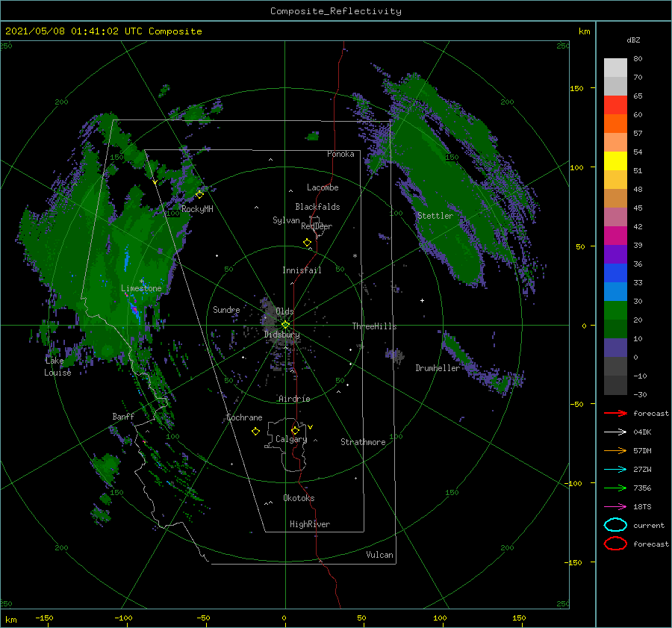Click the Didsbury label
Image resolution: width=672 pixels, height=628 pixels.
coord(281,335)
